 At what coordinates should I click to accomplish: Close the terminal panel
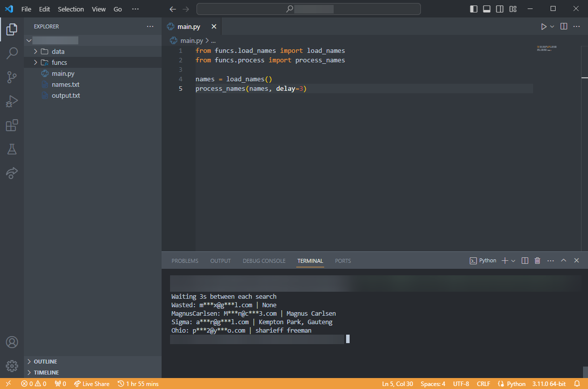[577, 260]
